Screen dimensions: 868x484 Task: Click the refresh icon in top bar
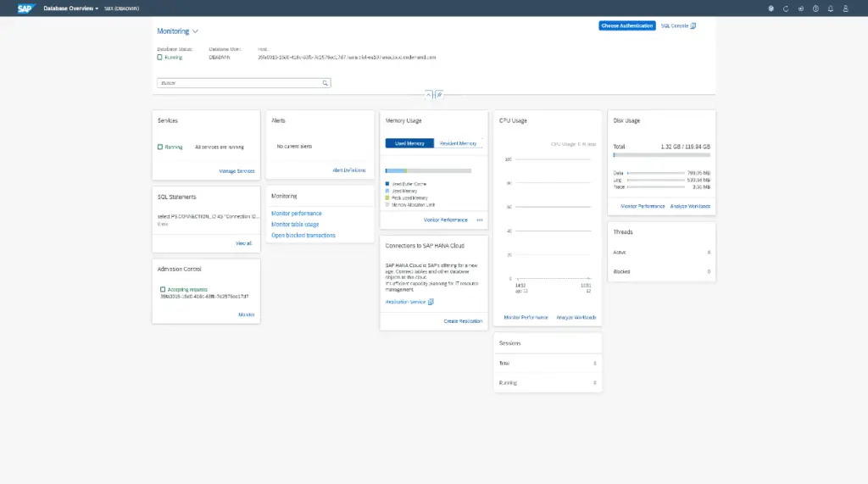pos(786,8)
